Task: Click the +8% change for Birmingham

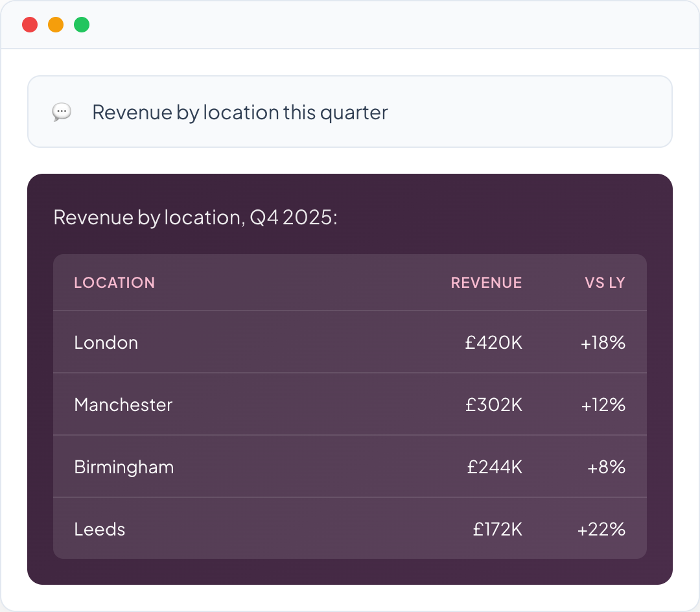Action: (x=606, y=467)
